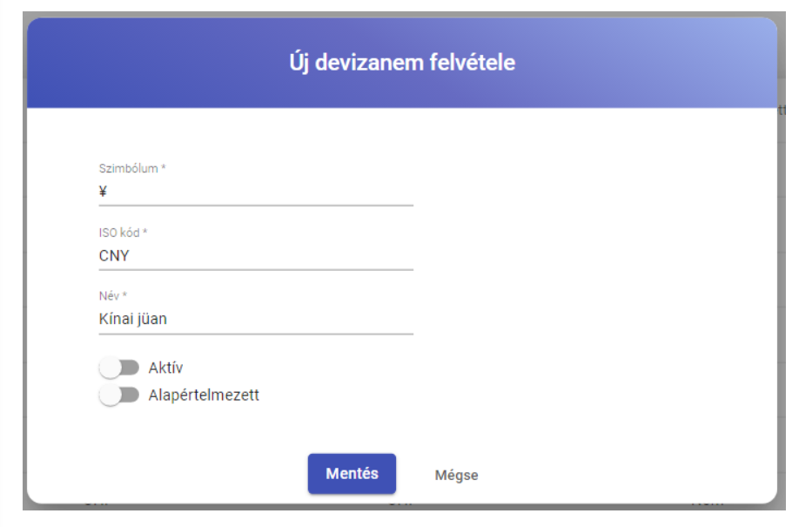The height and width of the screenshot is (527, 812).
Task: Click the Szimbólum input field
Action: point(256,192)
